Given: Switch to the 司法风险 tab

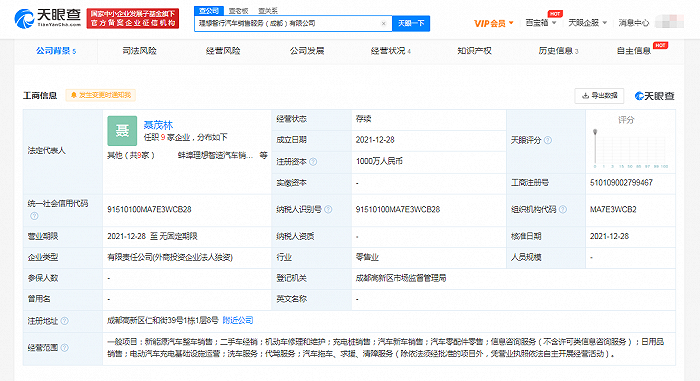Looking at the screenshot, I should (x=139, y=51).
